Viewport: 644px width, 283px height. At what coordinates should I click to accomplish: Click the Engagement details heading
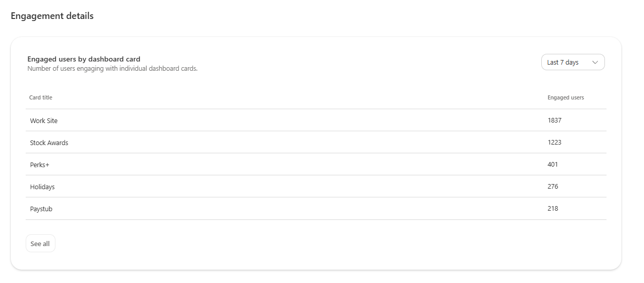pyautogui.click(x=52, y=16)
